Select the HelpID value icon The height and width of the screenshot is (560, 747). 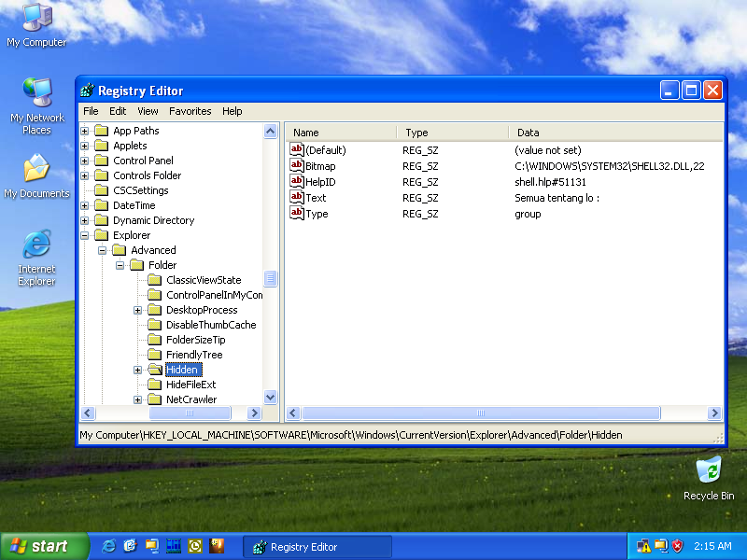(297, 182)
